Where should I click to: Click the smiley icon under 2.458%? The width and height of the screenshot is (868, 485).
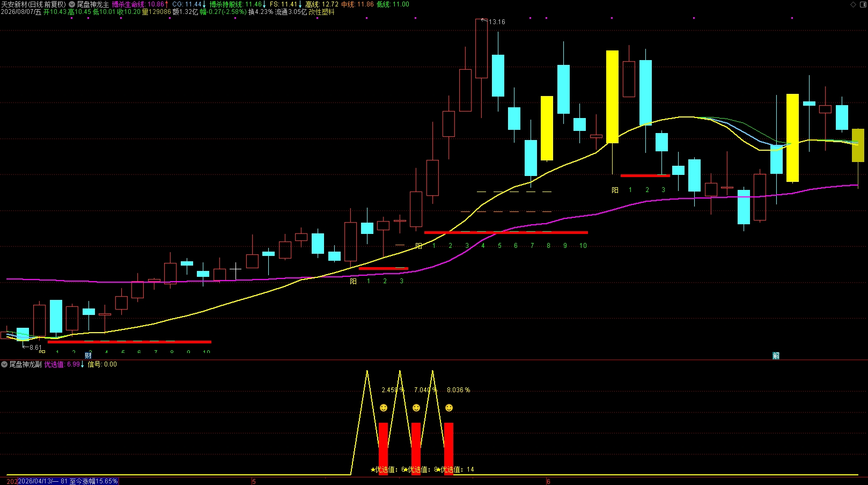384,408
